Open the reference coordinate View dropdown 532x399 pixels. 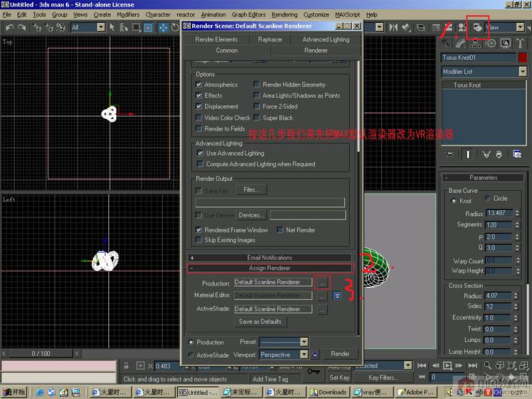[x=520, y=27]
